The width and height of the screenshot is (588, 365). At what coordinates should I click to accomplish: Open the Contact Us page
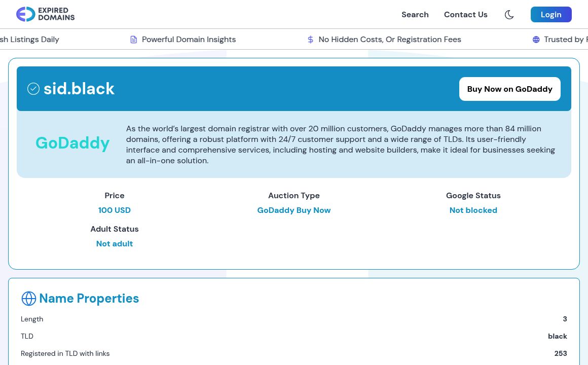(465, 15)
